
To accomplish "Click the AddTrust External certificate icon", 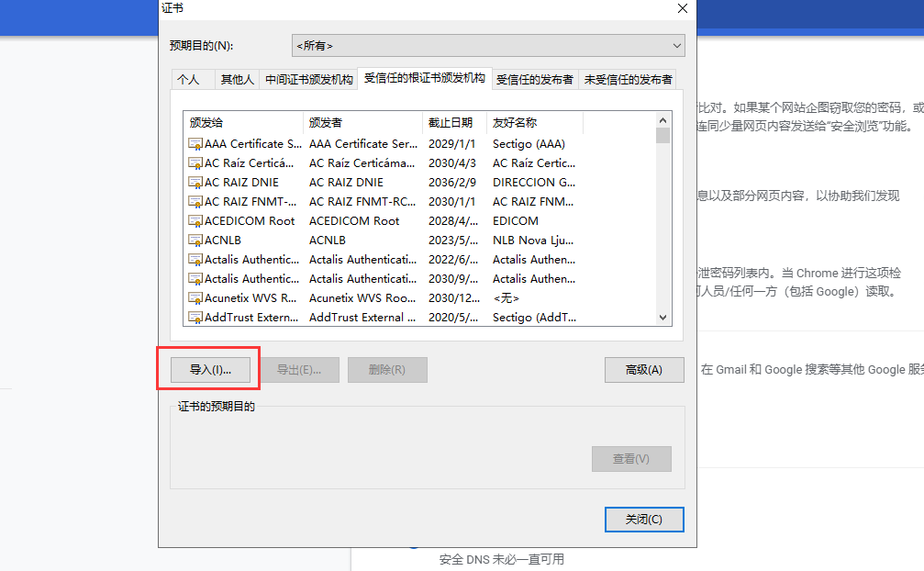I will [x=195, y=317].
